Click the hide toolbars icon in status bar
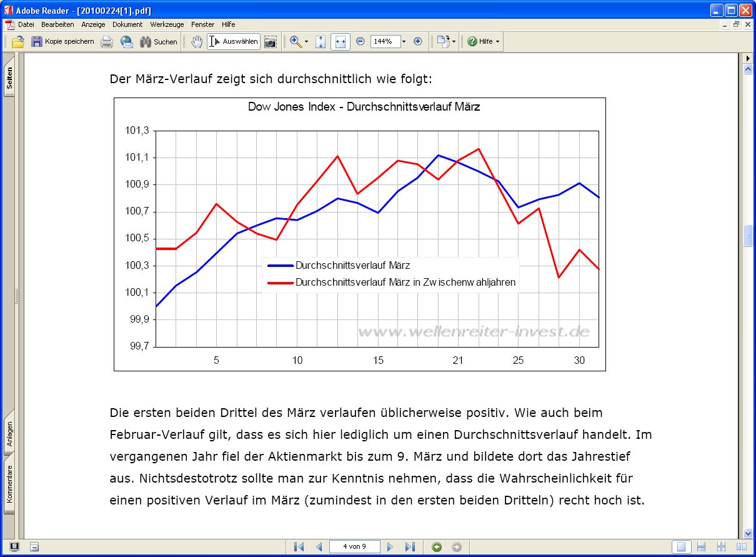 coord(34,547)
